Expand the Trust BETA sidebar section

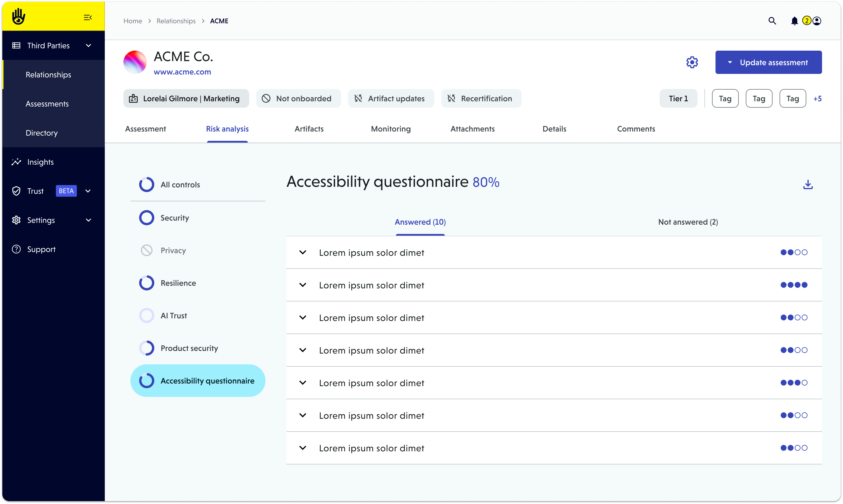pos(88,191)
